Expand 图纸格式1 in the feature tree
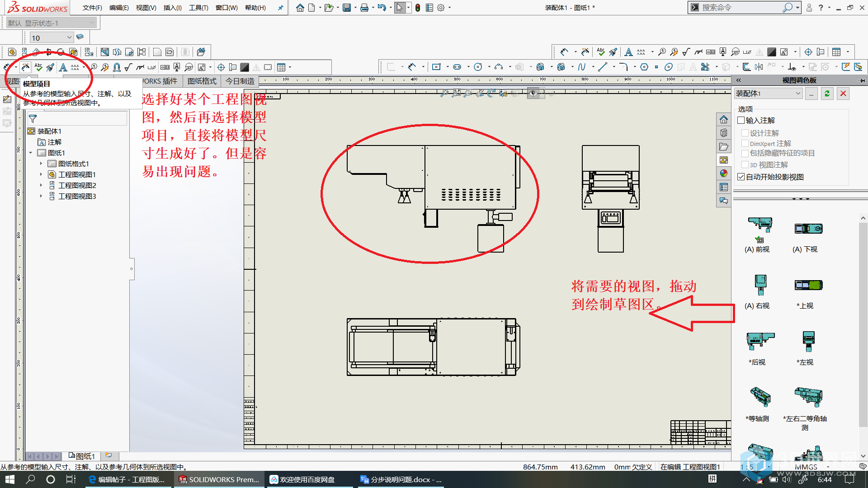Image resolution: width=868 pixels, height=488 pixels. [41, 164]
